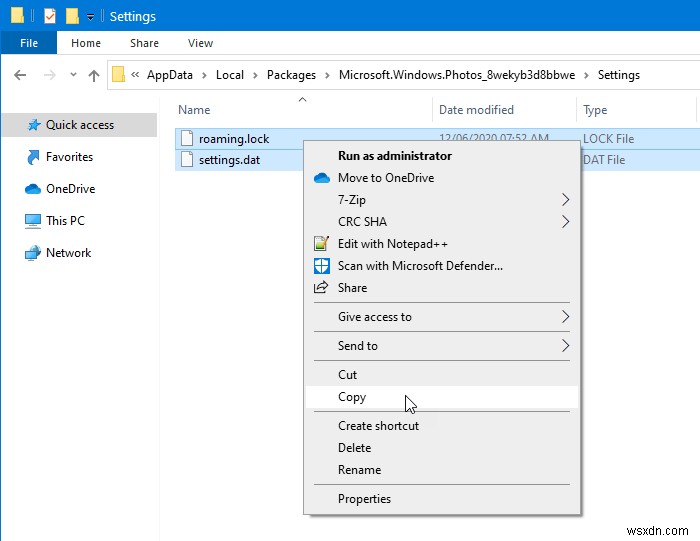Viewport: 700px width, 541px height.
Task: Choose Create shortcut menu entry
Action: [x=442, y=426]
